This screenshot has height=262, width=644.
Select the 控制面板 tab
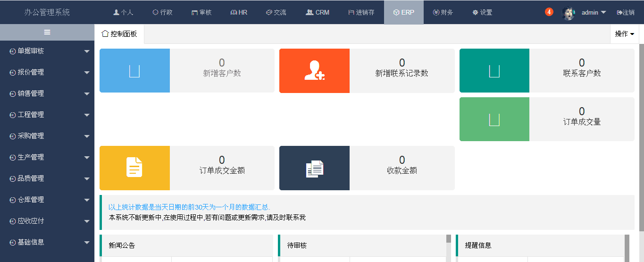tap(119, 34)
